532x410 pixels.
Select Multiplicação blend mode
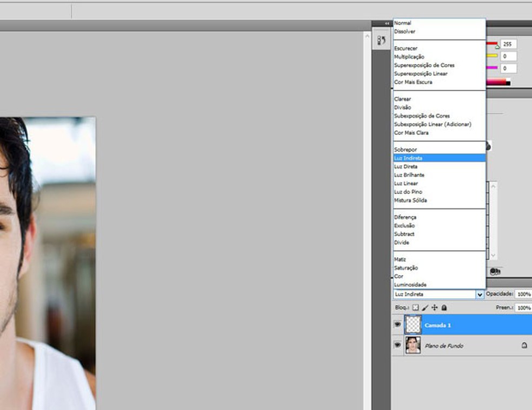click(x=440, y=57)
